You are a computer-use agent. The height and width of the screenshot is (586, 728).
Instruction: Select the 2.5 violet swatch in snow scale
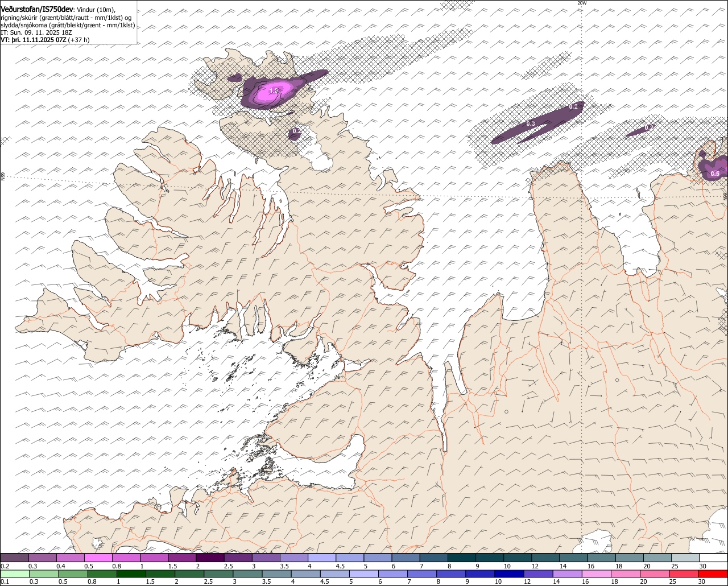[238, 558]
